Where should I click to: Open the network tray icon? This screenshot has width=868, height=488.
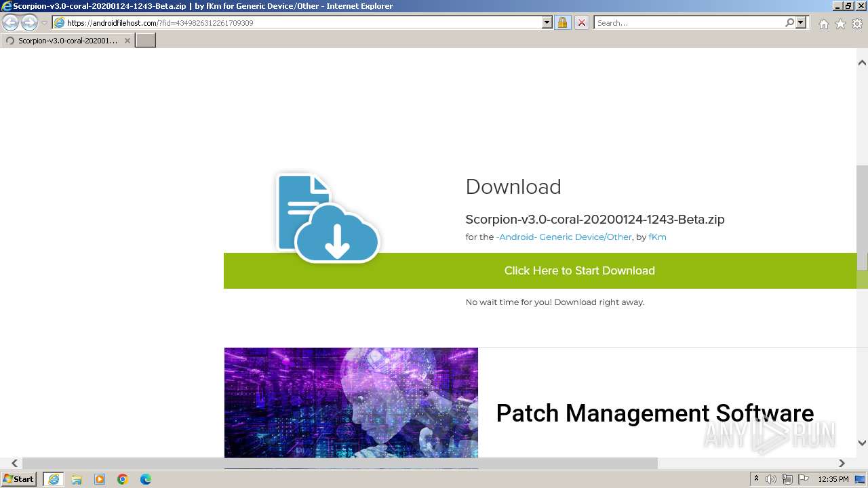787,479
